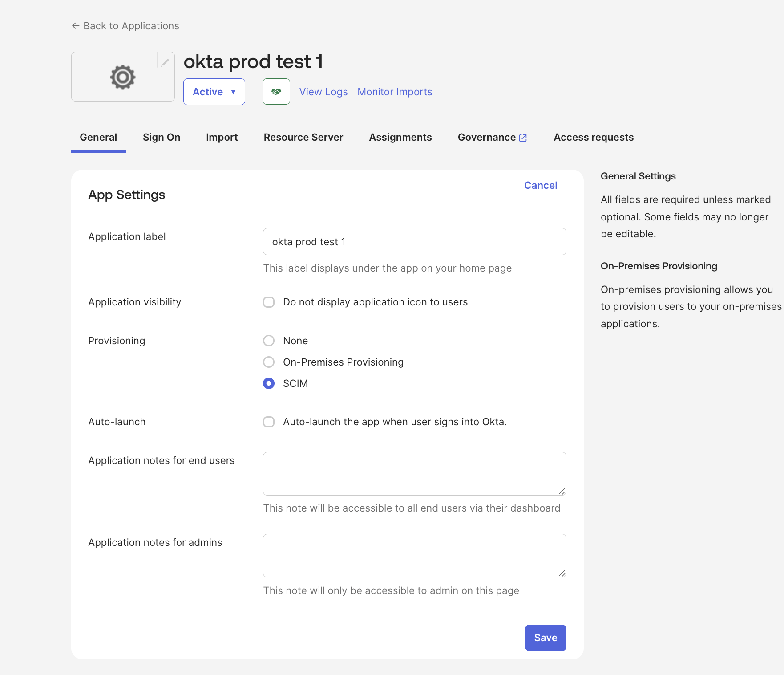Screen dimensions: 784x675
Task: Click the 'Auto-launch' field label
Action: (117, 422)
